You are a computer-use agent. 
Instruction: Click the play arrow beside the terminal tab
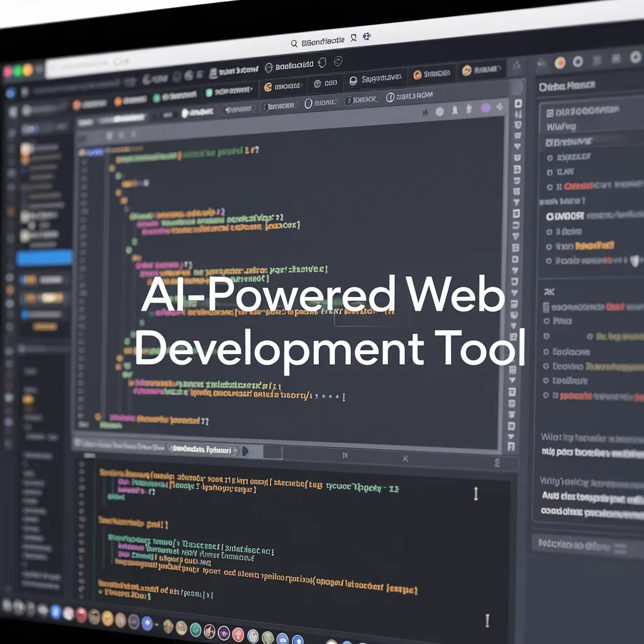pos(246,451)
